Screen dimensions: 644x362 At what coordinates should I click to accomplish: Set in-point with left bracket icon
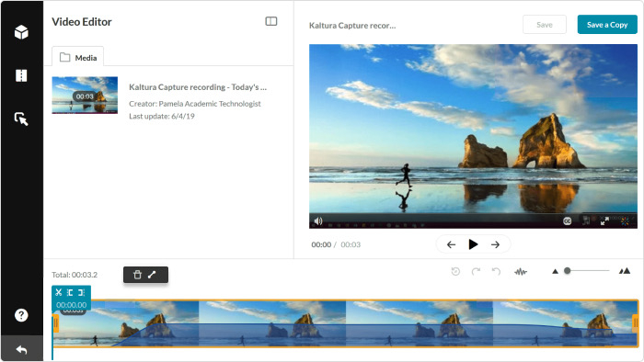click(x=70, y=292)
